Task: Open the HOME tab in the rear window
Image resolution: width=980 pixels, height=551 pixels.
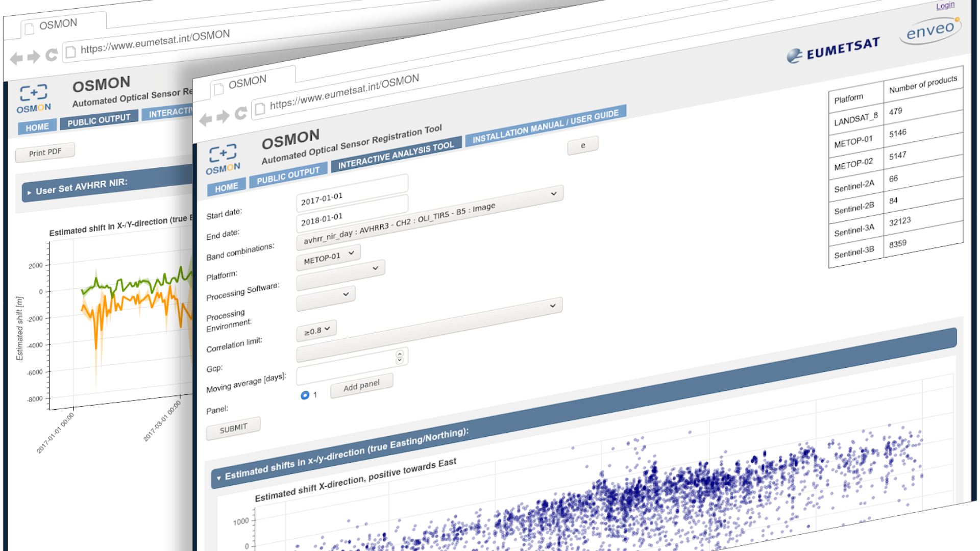Action: pyautogui.click(x=37, y=127)
